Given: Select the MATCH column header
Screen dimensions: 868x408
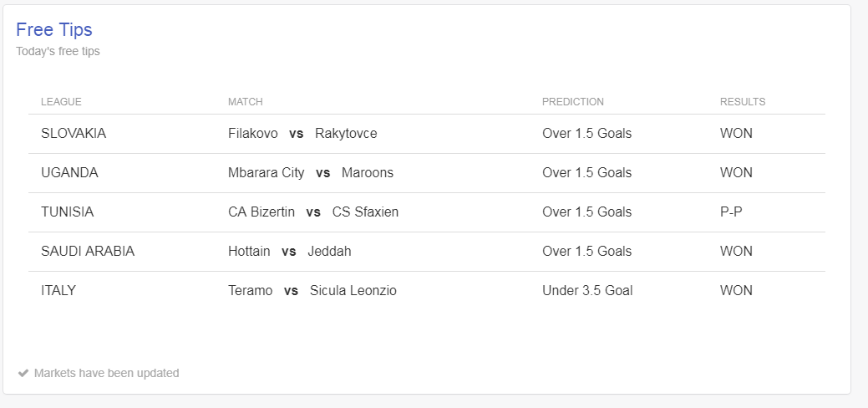Looking at the screenshot, I should [246, 102].
